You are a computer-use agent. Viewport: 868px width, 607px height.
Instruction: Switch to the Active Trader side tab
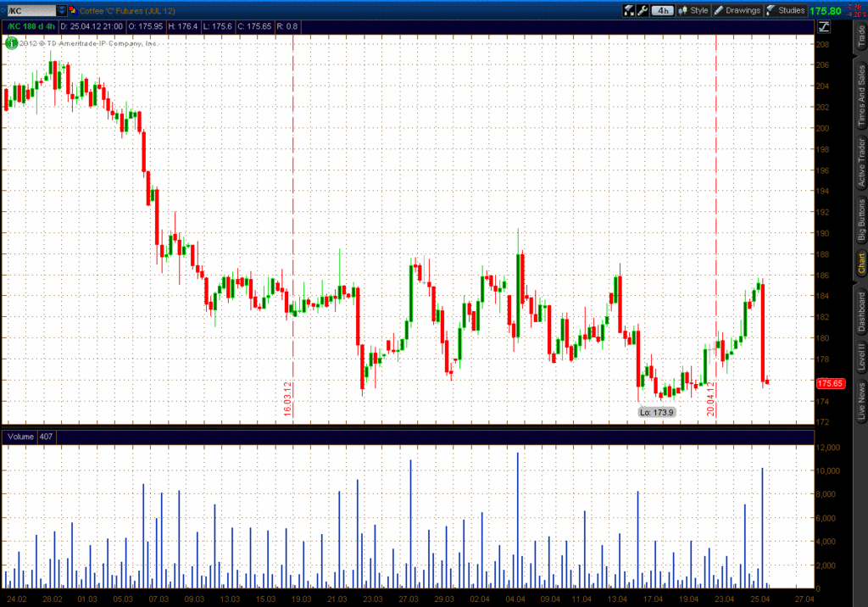(x=861, y=162)
